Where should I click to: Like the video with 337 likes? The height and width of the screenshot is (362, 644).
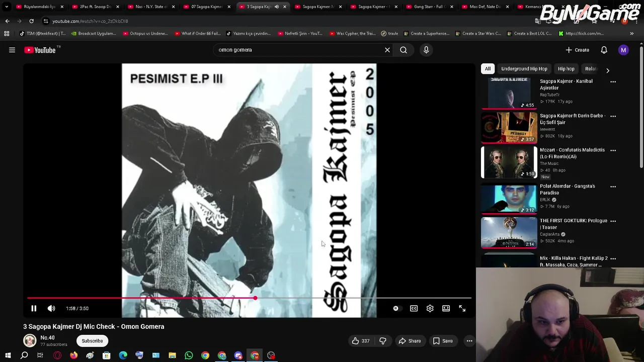pyautogui.click(x=360, y=341)
